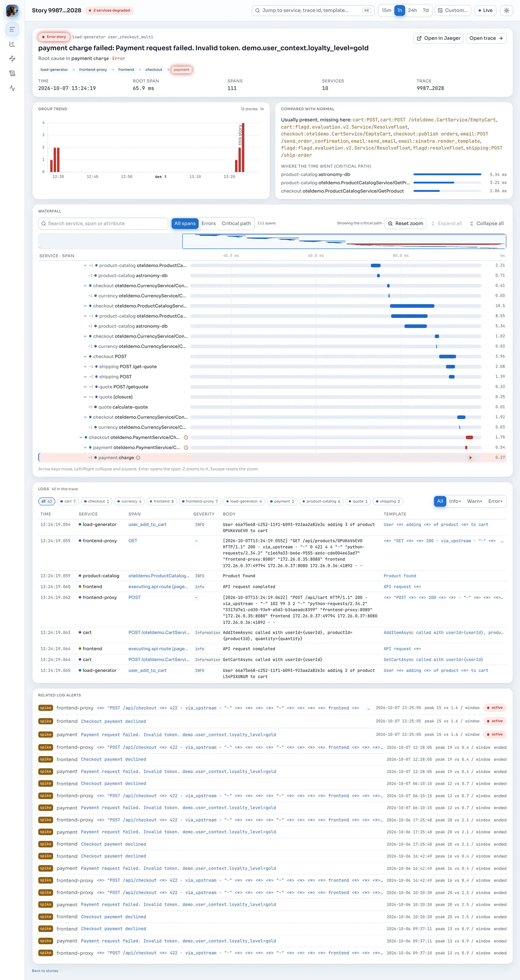Collapse checkout oteldemo.ProductCatalogServi span
The width and height of the screenshot is (520, 980).
(85, 306)
